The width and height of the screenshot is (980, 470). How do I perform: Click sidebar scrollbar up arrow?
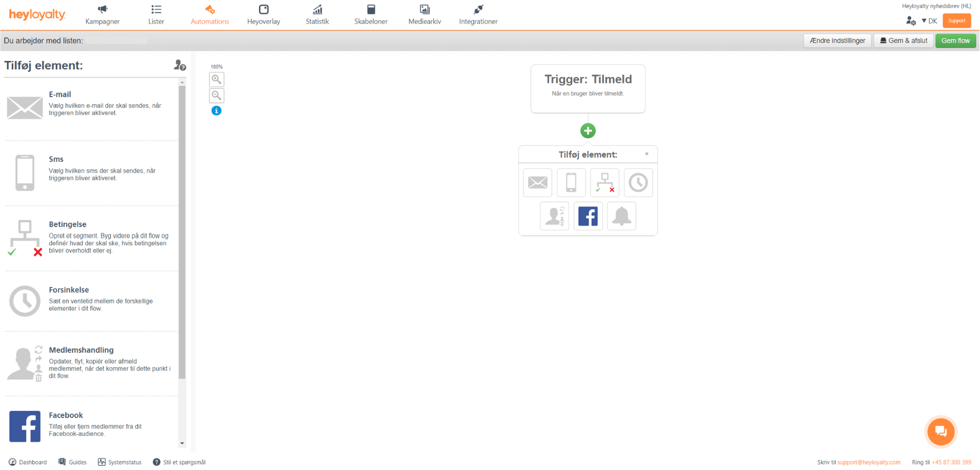(182, 83)
